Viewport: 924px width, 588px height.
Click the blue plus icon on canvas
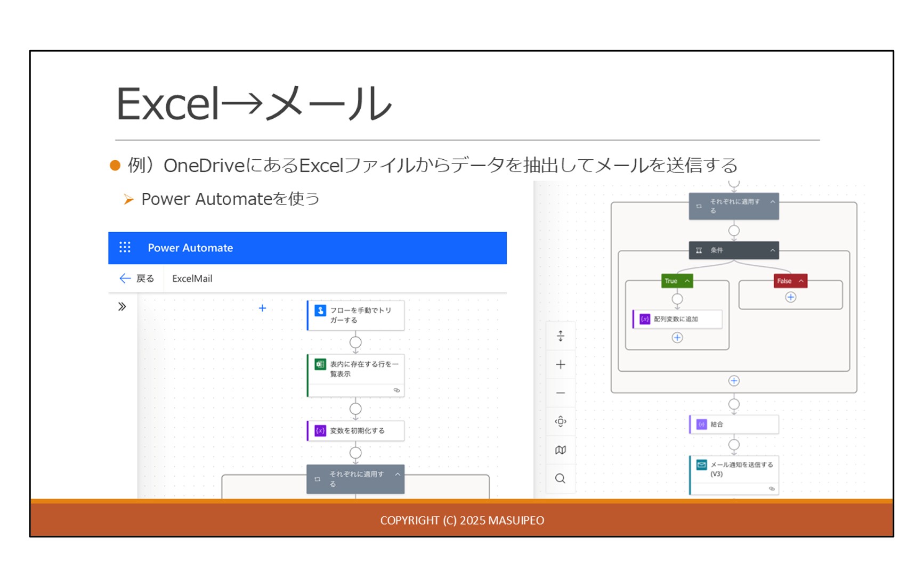coord(262,308)
